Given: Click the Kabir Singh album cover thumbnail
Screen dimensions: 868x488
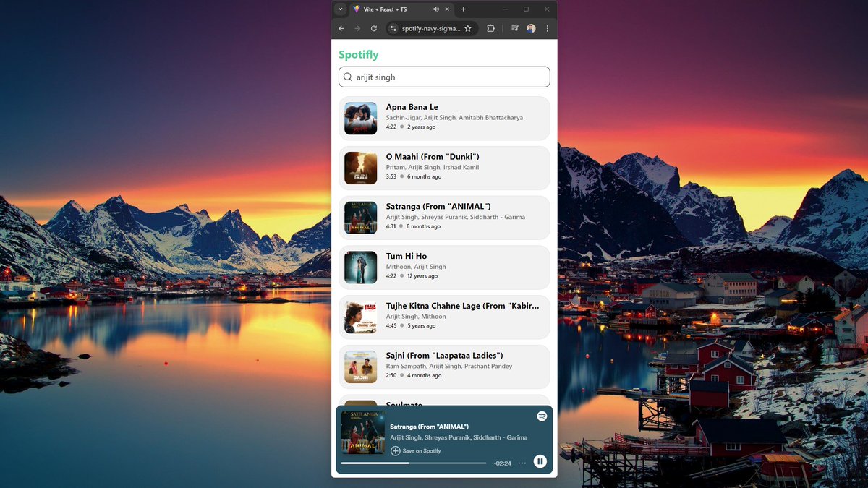Looking at the screenshot, I should pos(360,317).
